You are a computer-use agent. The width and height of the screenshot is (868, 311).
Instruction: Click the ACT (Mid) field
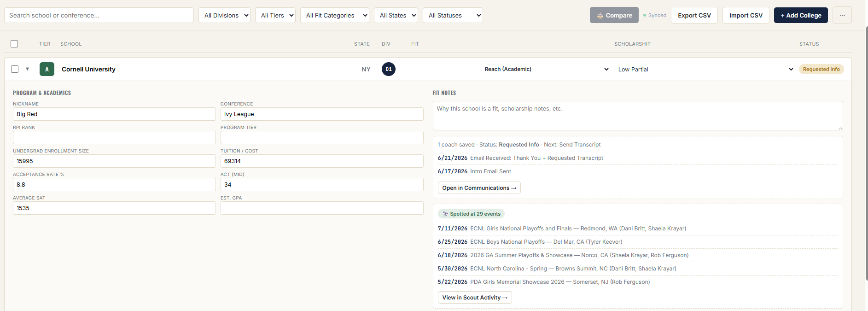322,185
